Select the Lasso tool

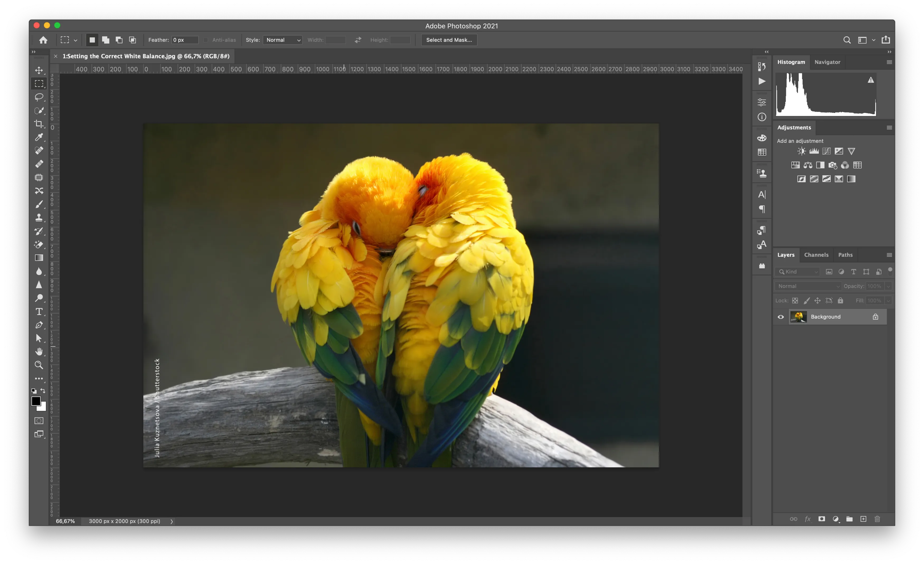(x=39, y=97)
